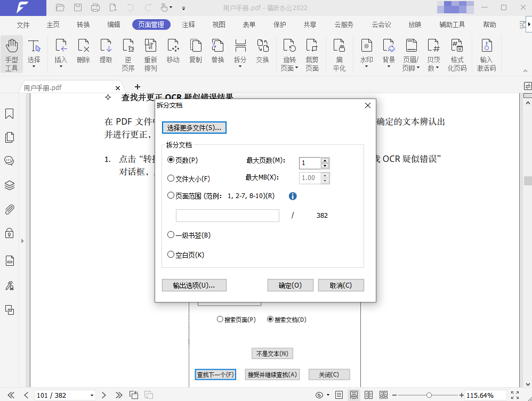Open the page number dropdown in status bar

[92, 395]
